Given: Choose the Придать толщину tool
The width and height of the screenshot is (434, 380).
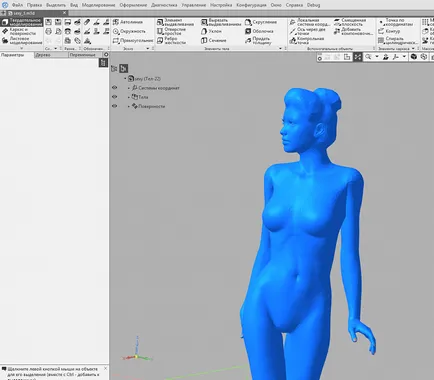Looking at the screenshot, I should (258, 40).
